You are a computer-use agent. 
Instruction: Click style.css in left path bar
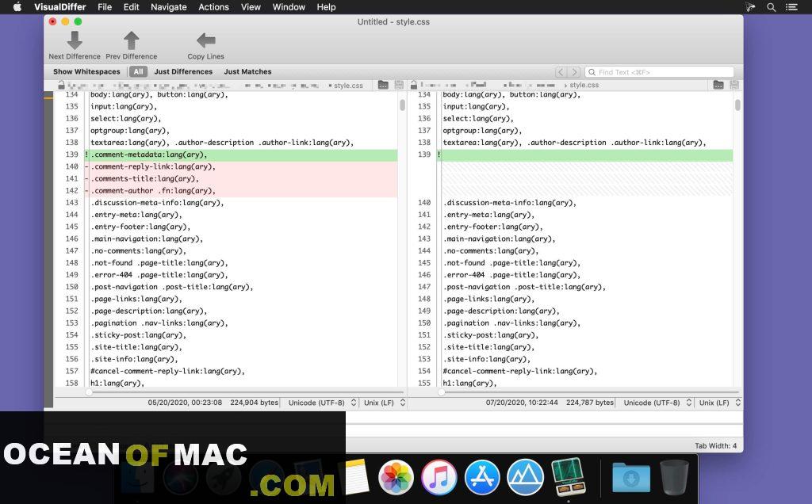point(348,86)
